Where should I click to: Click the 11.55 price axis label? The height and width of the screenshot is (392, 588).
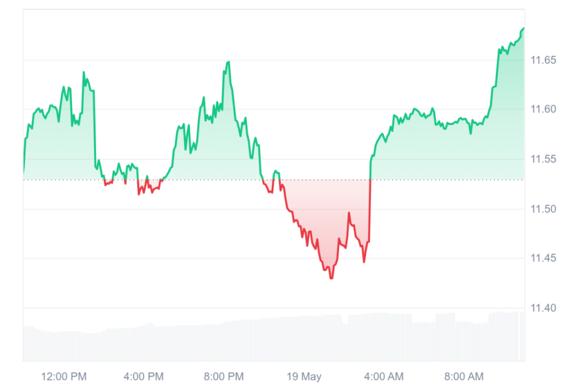(x=543, y=159)
